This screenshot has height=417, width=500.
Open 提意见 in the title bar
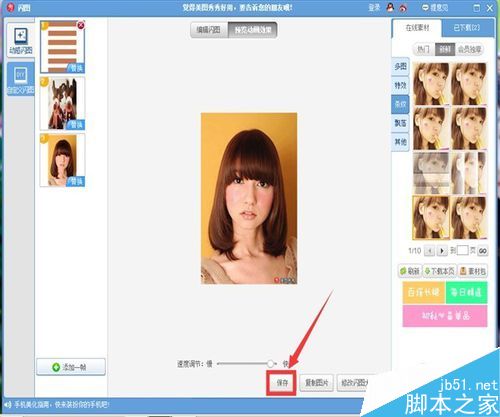435,7
